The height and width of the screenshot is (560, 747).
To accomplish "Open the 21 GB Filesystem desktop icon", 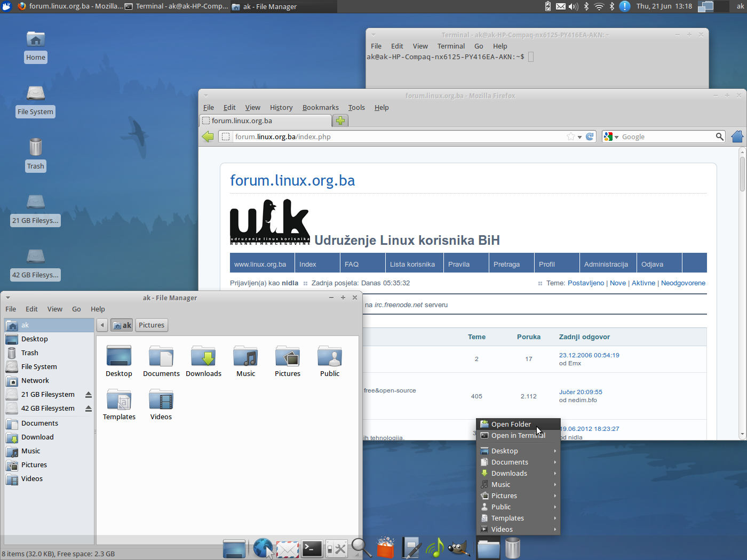I will [35, 210].
